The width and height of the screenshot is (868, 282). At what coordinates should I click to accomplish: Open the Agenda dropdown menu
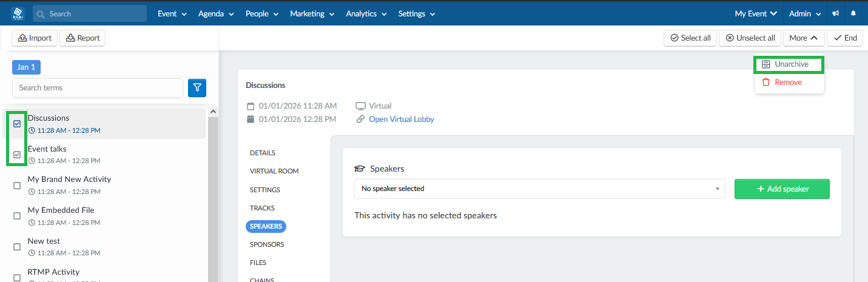(x=216, y=13)
